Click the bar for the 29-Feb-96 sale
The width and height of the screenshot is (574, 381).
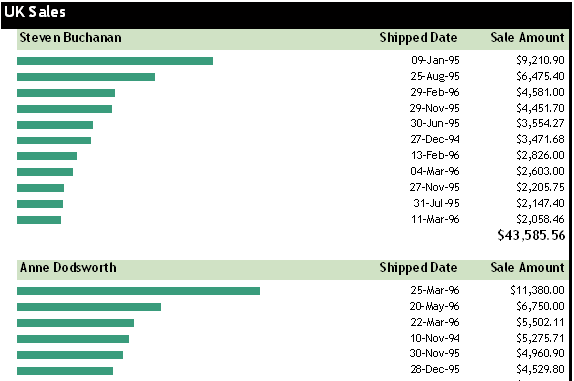[x=66, y=93]
